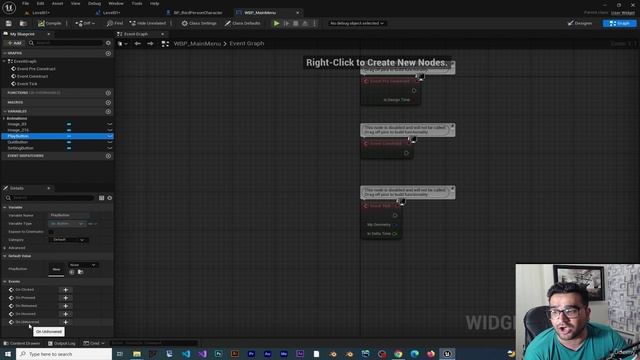Open the View menu

76,3
